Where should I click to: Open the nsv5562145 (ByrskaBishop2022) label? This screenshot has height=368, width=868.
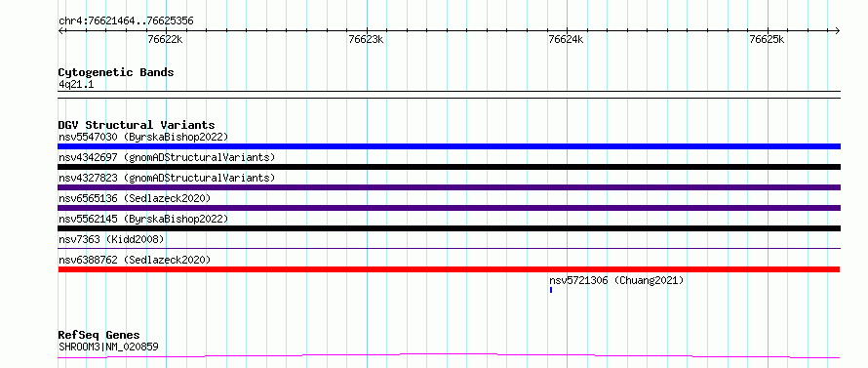point(143,219)
